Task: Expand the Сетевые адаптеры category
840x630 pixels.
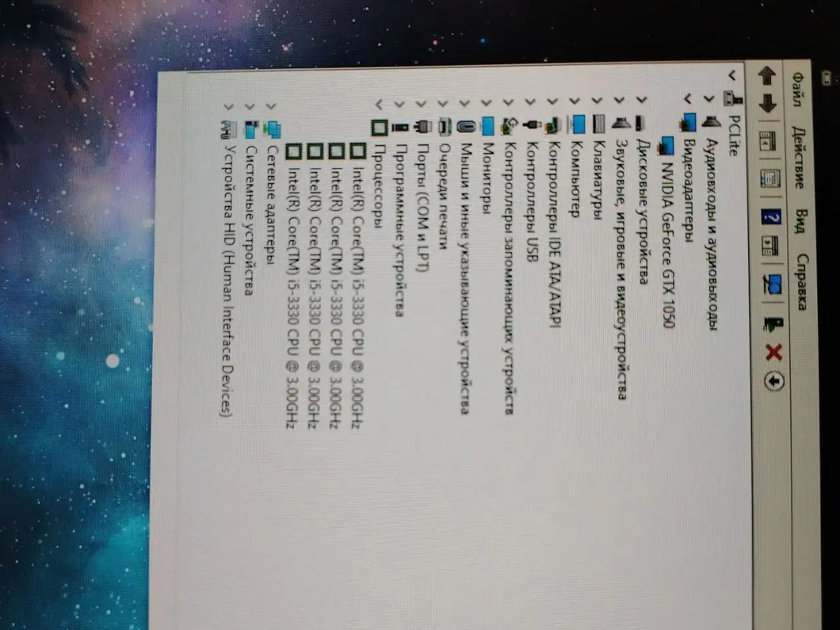Action: tap(271, 105)
